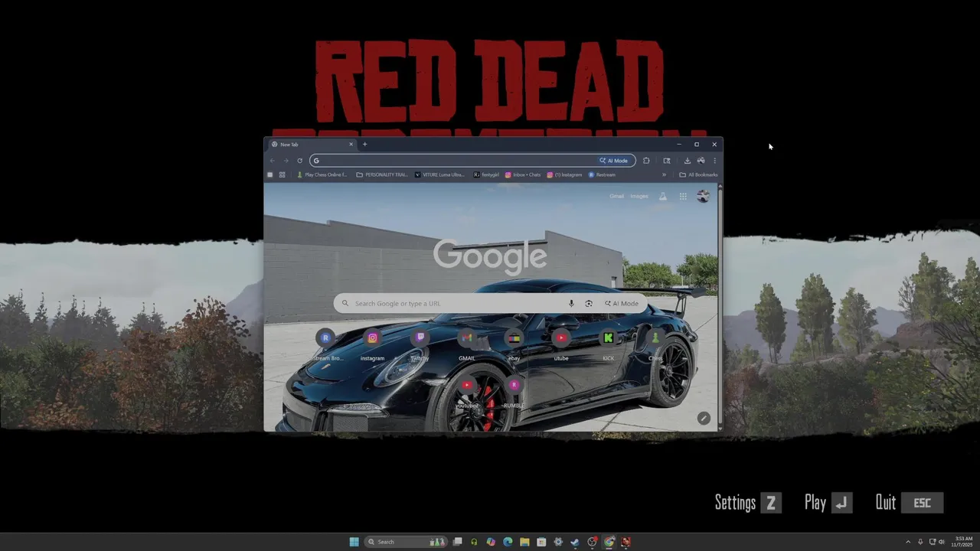
Task: Open Inbox • Chats bookmark
Action: [x=523, y=174]
